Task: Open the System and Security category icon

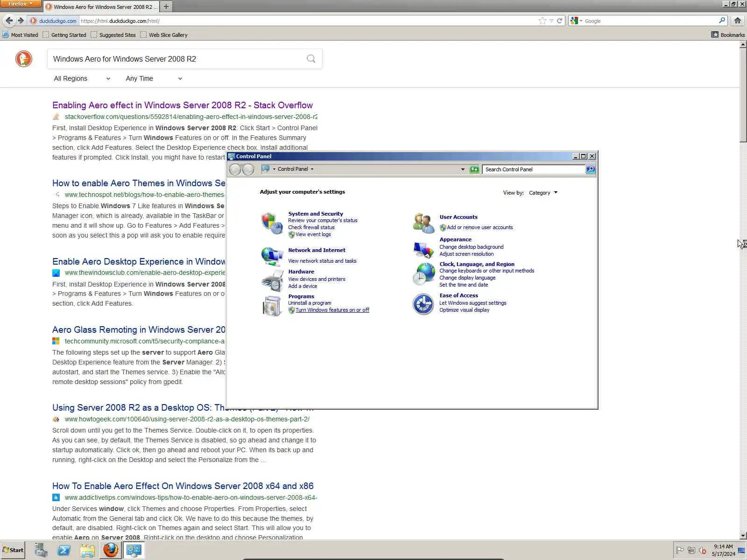Action: pos(272,223)
